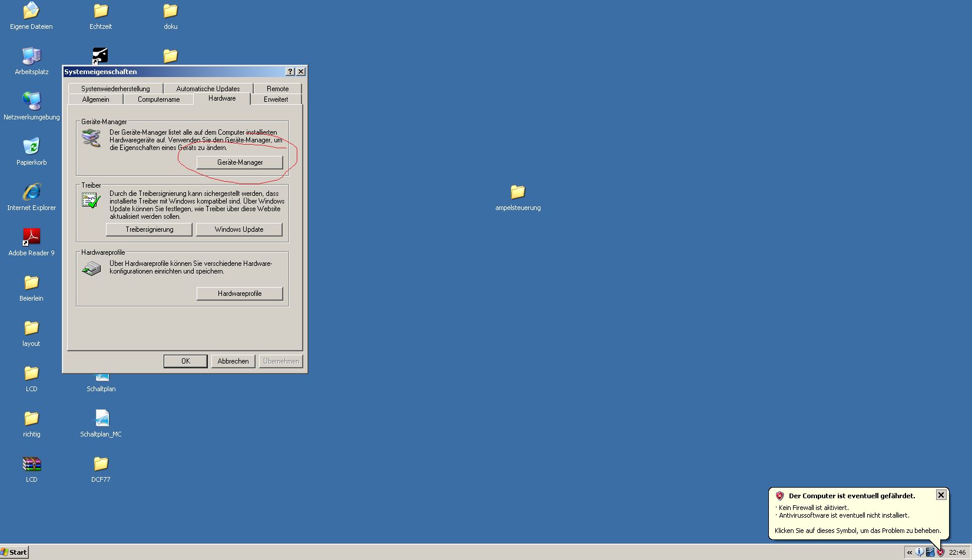Open the Automatische Updates tab
972x560 pixels.
(x=208, y=89)
